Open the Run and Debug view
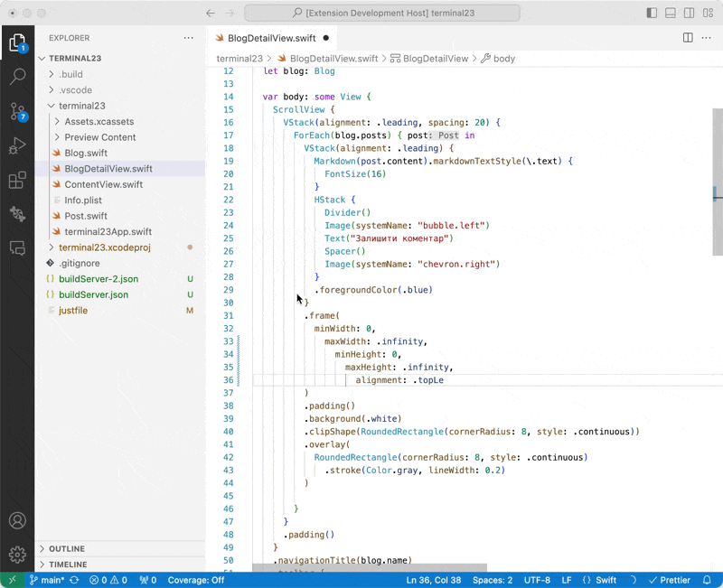 coord(17,146)
